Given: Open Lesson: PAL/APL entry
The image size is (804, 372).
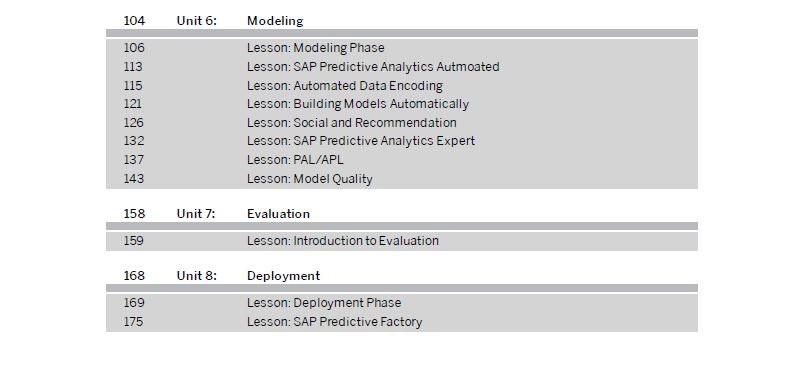Looking at the screenshot, I should [295, 160].
